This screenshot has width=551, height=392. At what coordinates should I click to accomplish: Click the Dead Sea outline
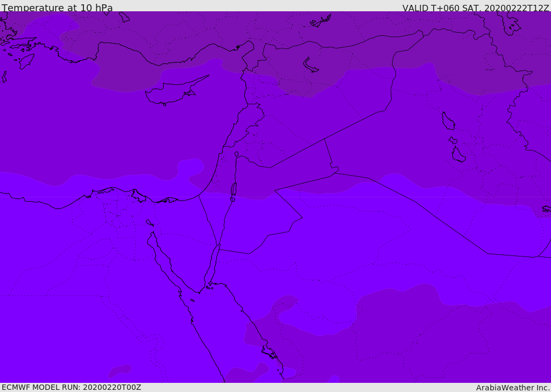(234, 189)
